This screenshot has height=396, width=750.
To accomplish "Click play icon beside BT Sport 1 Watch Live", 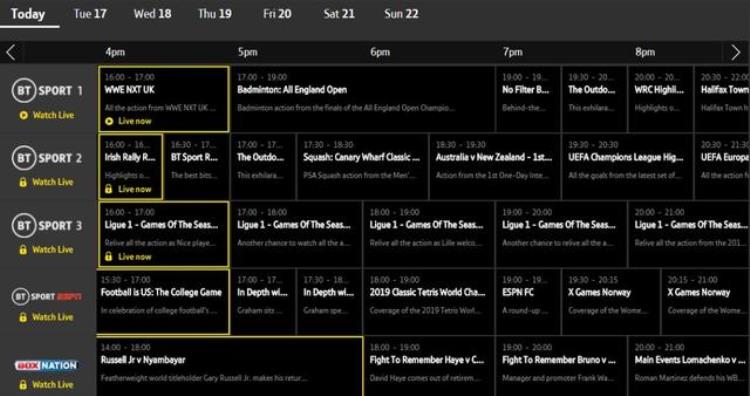I will (x=23, y=115).
